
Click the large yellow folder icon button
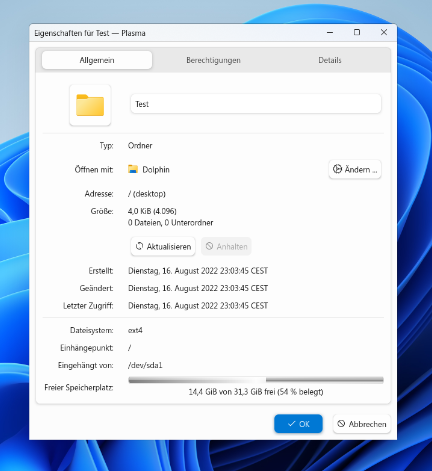(90, 105)
